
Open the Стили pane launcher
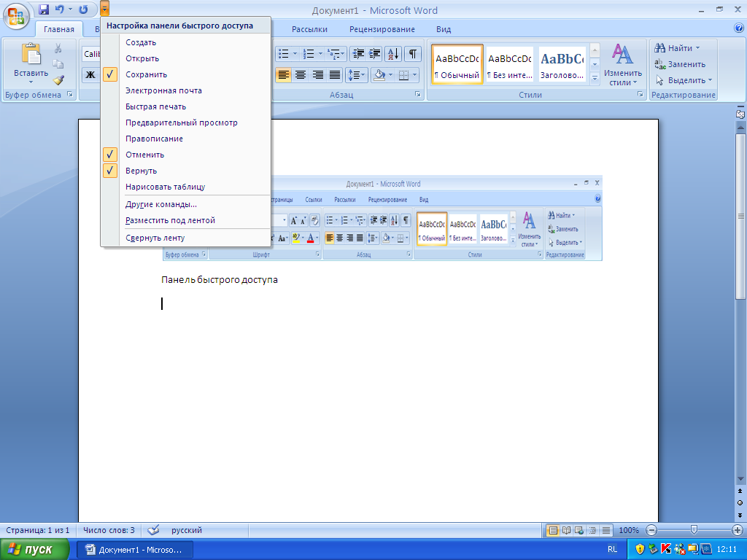coord(640,94)
